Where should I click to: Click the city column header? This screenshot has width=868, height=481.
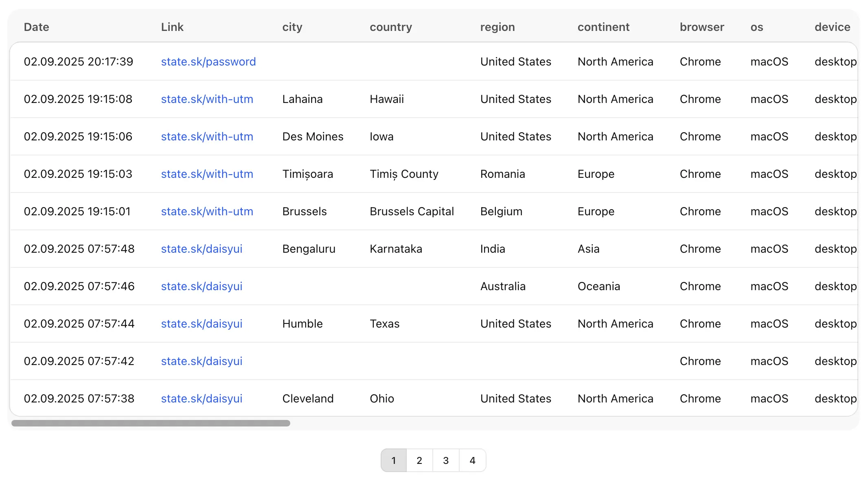292,27
